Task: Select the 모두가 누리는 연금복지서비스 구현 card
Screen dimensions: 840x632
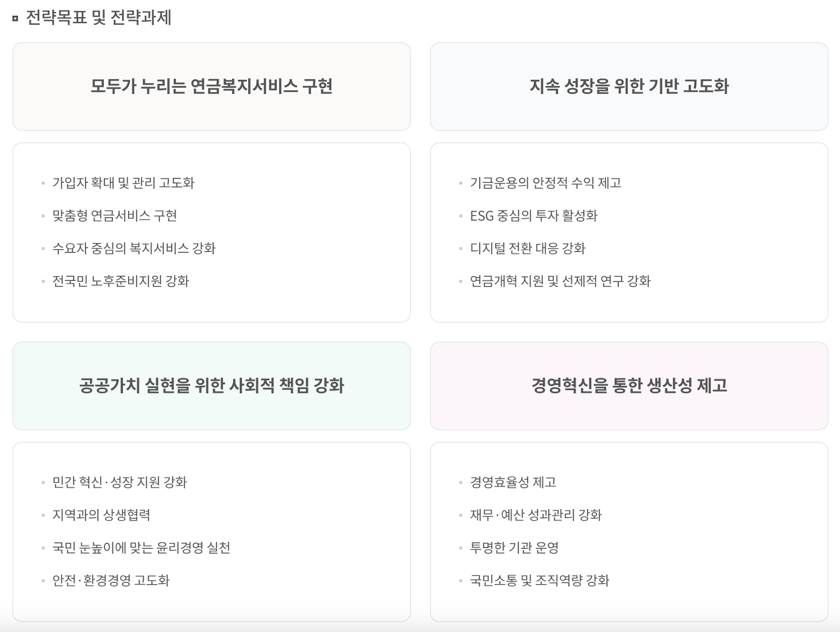Action: (x=212, y=87)
